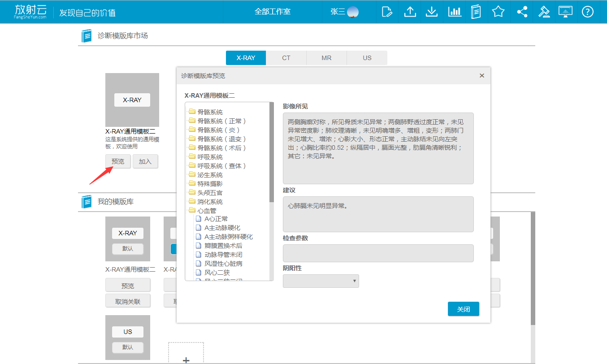Open the help question mark icon
Screen dimensions: 607x364
(587, 12)
